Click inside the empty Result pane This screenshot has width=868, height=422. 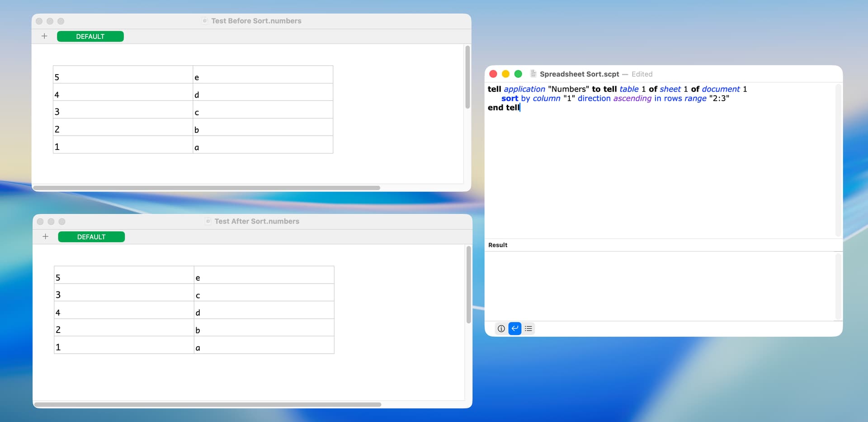[x=660, y=286]
